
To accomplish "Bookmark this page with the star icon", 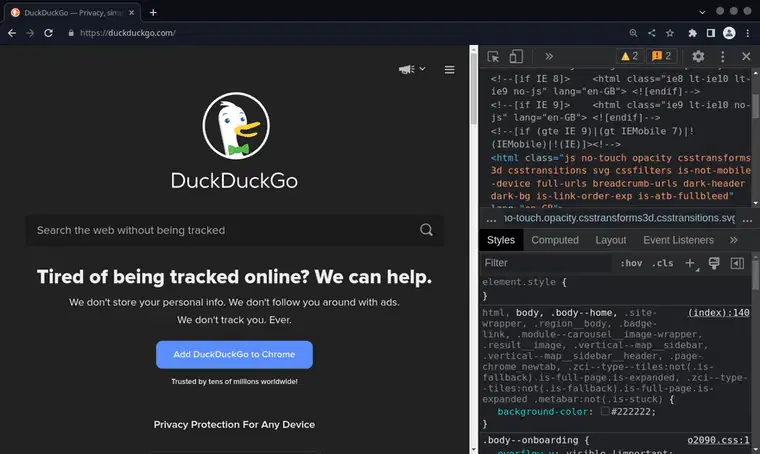I will [x=670, y=33].
